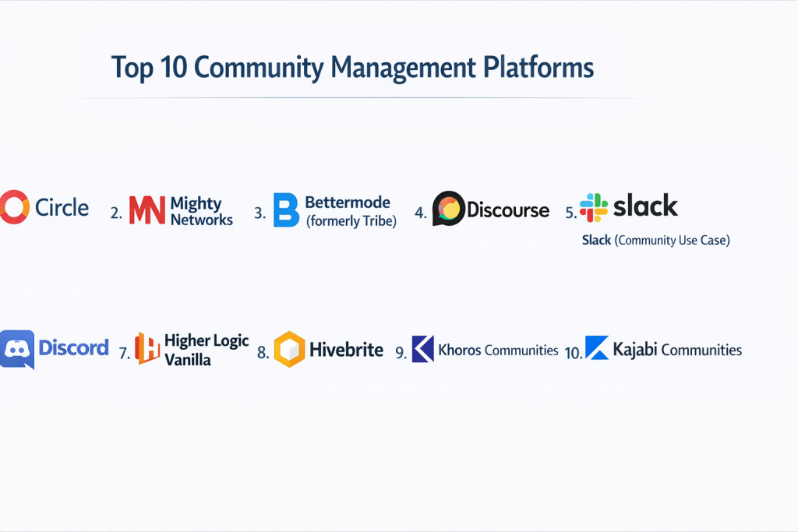Image resolution: width=798 pixels, height=532 pixels.
Task: Select the 'Mighty Networks' text label
Action: 201,211
